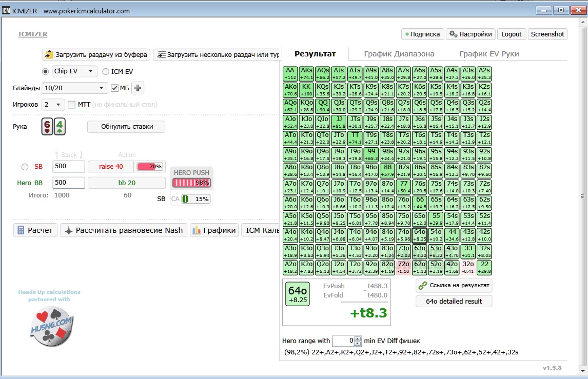This screenshot has width=588, height=379.
Task: Click the gear icon in Настройки
Action: coord(453,34)
